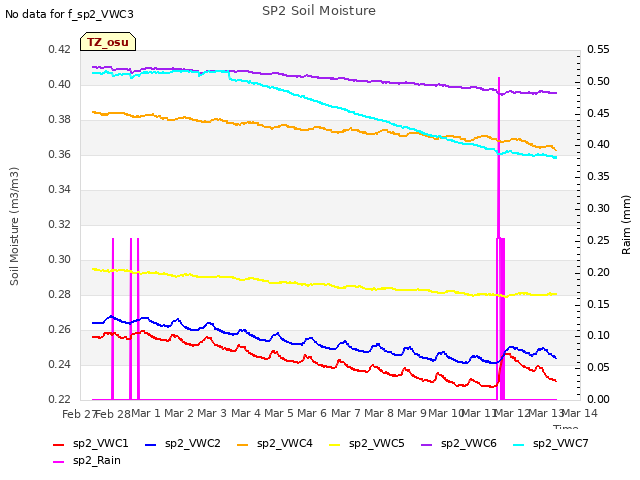Click the 0.00 right axis tick label

coord(598,399)
